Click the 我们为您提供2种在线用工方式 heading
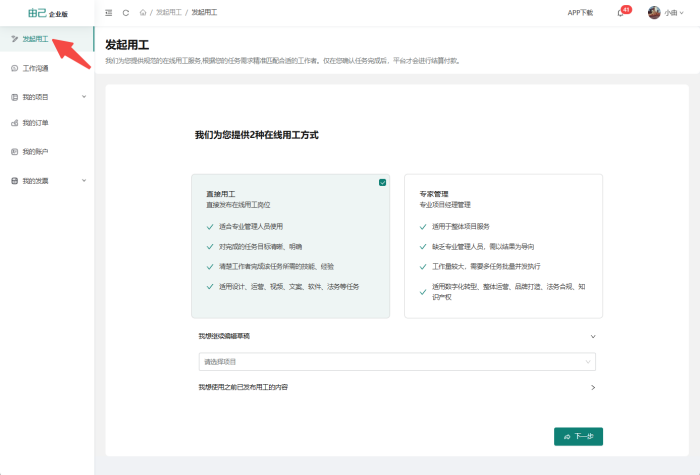The width and height of the screenshot is (700, 475). click(257, 135)
